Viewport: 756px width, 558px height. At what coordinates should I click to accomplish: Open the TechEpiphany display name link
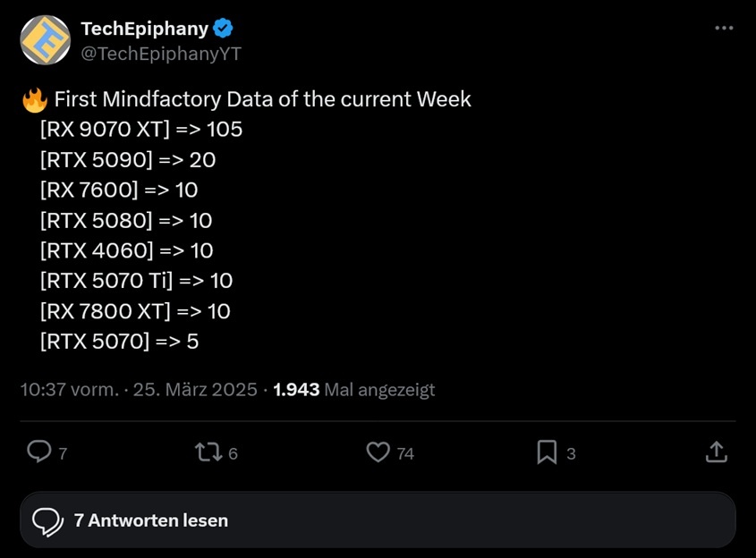tap(143, 28)
